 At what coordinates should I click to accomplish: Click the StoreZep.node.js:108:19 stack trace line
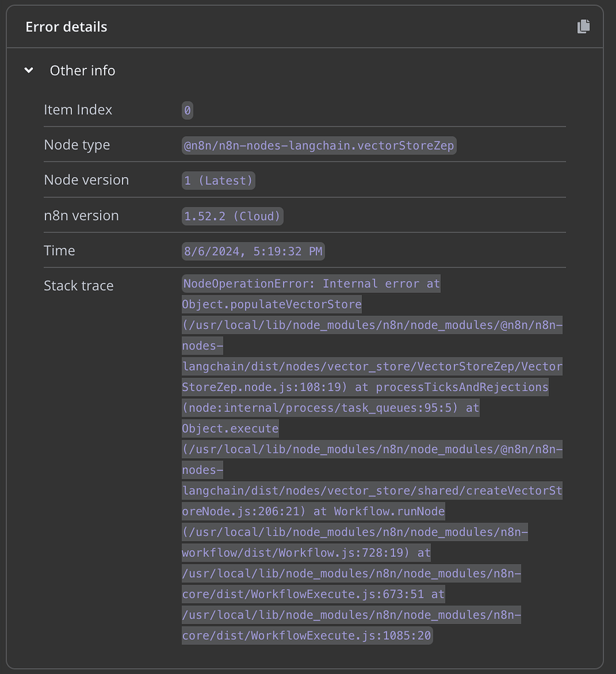(x=365, y=387)
